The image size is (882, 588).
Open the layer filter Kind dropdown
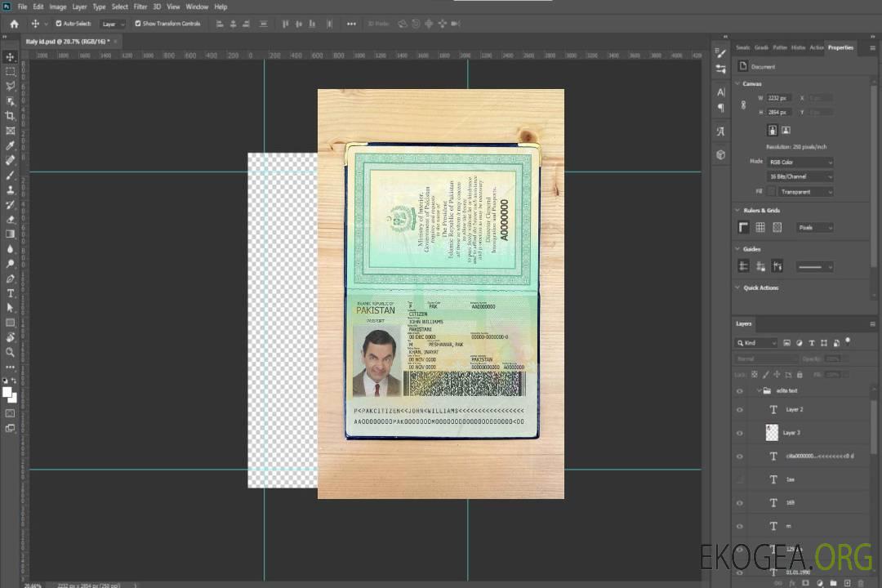point(756,343)
